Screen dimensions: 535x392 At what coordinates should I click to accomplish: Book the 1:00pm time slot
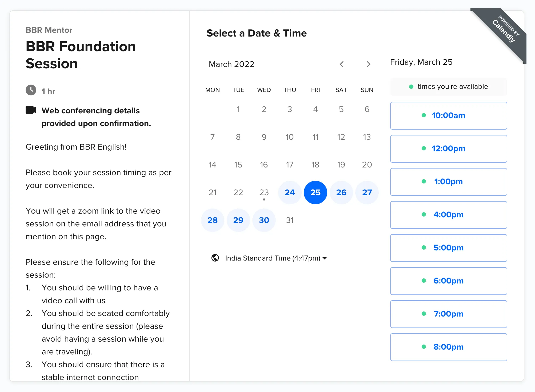[448, 182]
